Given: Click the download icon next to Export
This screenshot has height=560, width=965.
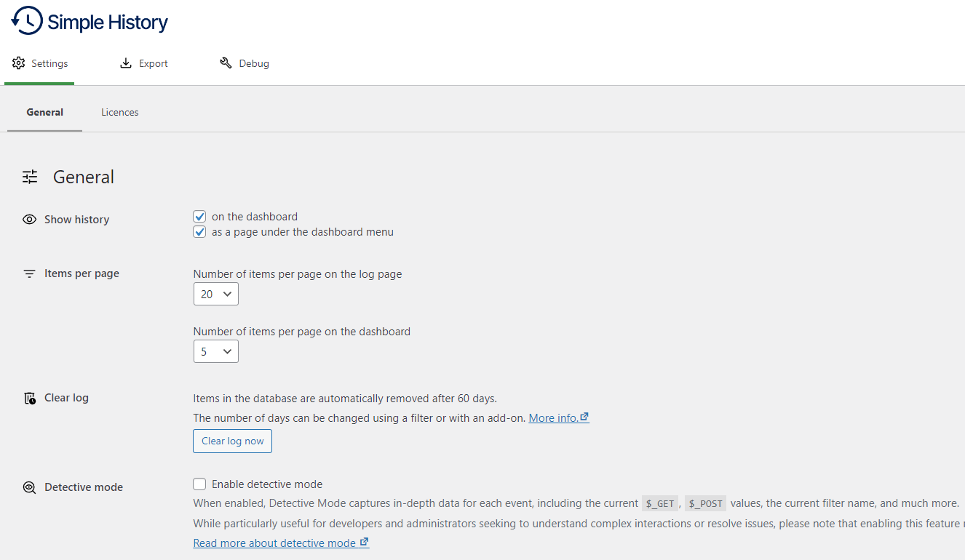Looking at the screenshot, I should (x=125, y=63).
